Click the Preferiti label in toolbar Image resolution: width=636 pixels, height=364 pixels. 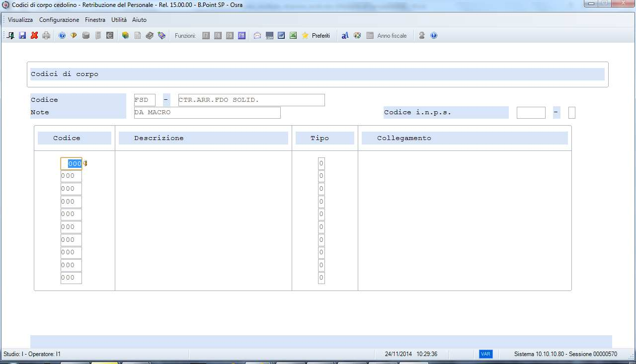[x=321, y=36]
